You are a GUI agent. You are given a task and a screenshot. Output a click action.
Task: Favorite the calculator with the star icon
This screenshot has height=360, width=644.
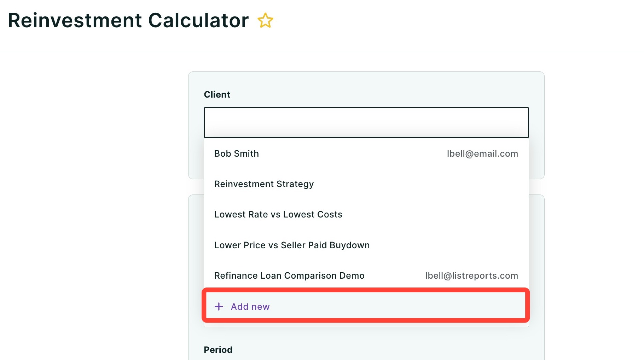pyautogui.click(x=265, y=20)
